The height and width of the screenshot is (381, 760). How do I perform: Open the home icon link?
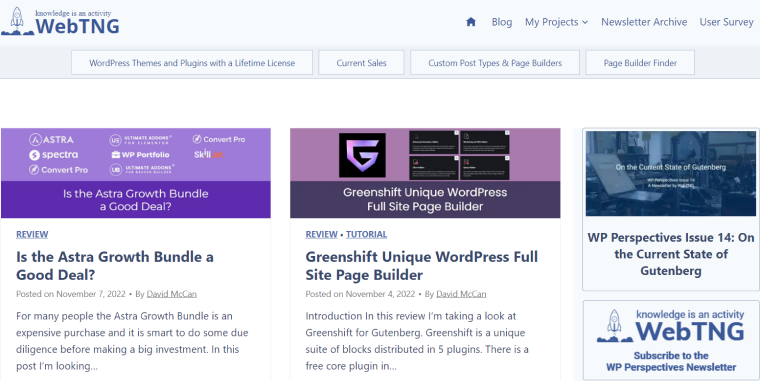(471, 22)
